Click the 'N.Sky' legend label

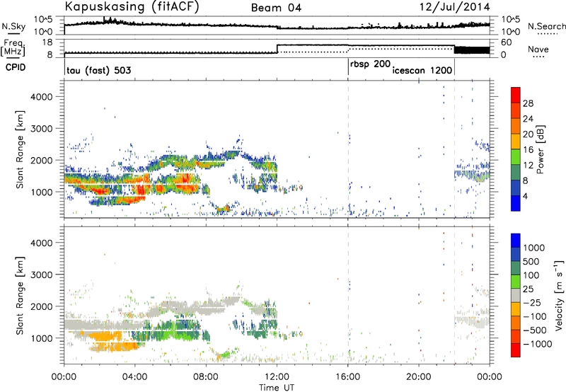pyautogui.click(x=13, y=26)
